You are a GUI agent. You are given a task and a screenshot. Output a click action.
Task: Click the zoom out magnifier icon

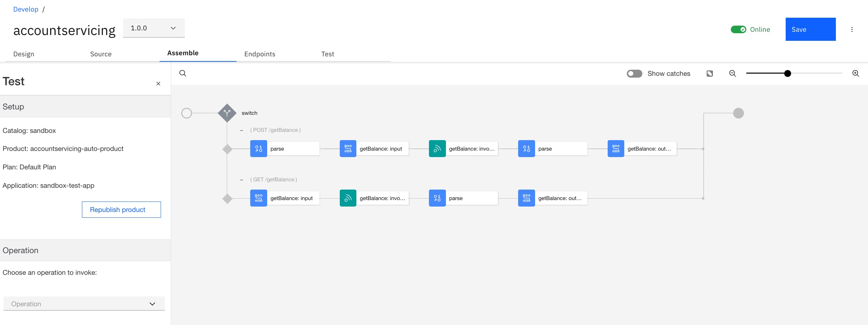[x=733, y=74]
